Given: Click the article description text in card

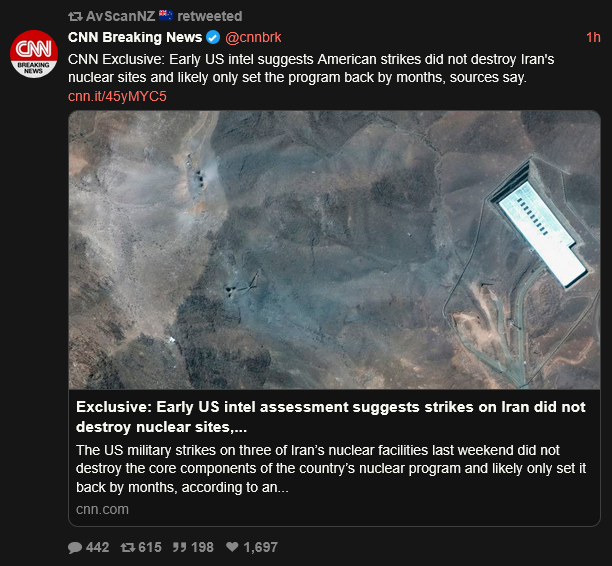Looking at the screenshot, I should click(331, 468).
